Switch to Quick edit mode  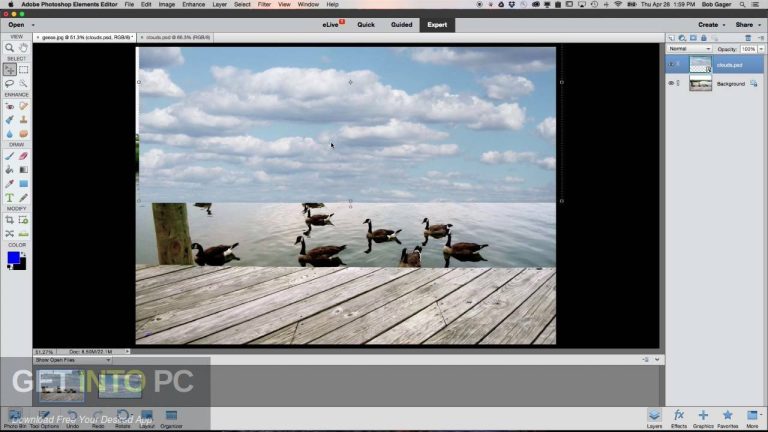[x=366, y=25]
